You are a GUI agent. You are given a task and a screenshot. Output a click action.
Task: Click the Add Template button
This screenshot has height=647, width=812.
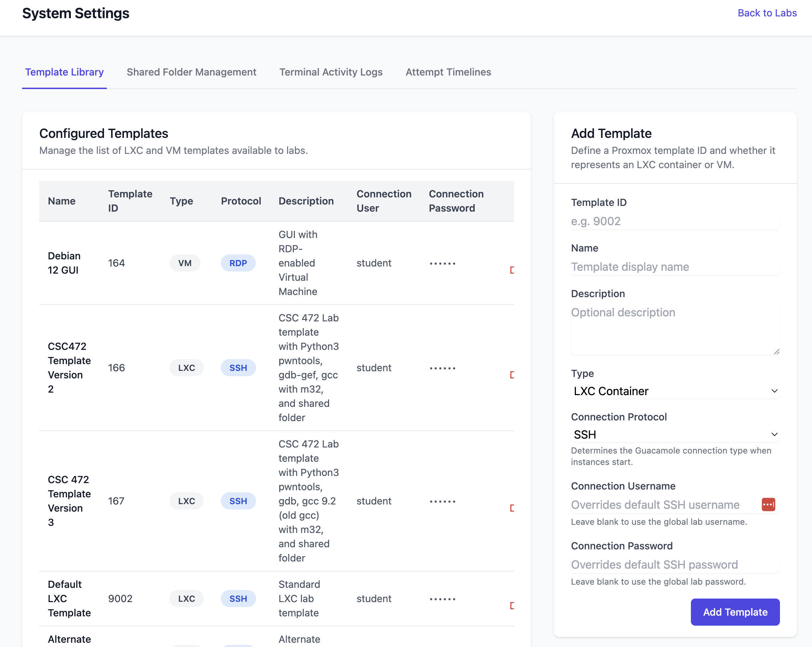click(x=735, y=612)
